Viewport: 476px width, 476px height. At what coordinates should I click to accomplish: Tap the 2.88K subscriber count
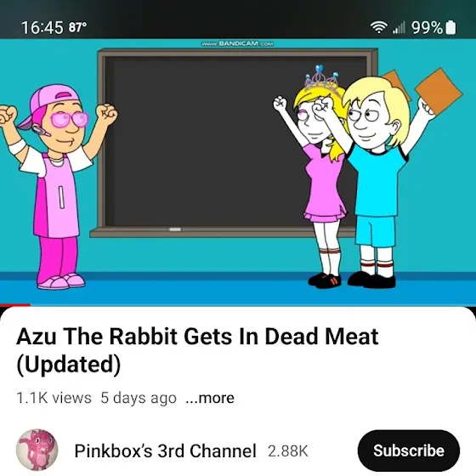point(288,450)
